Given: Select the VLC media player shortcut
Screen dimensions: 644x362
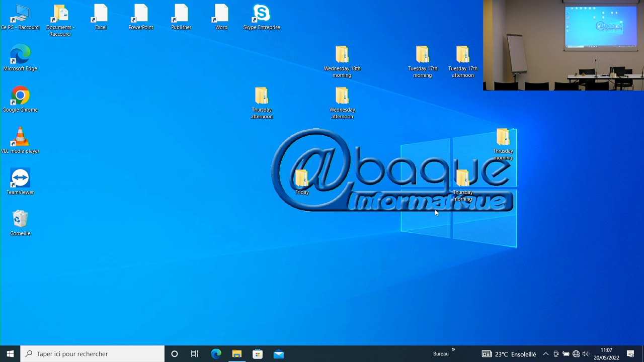Looking at the screenshot, I should [20, 141].
